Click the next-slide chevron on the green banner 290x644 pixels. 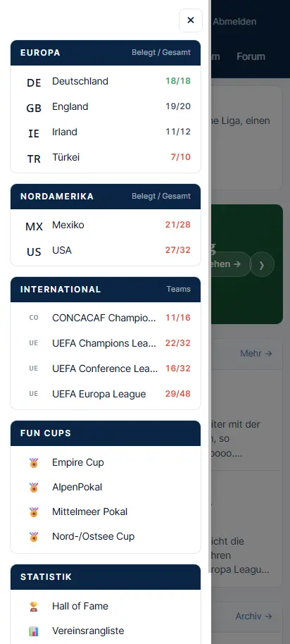[262, 264]
